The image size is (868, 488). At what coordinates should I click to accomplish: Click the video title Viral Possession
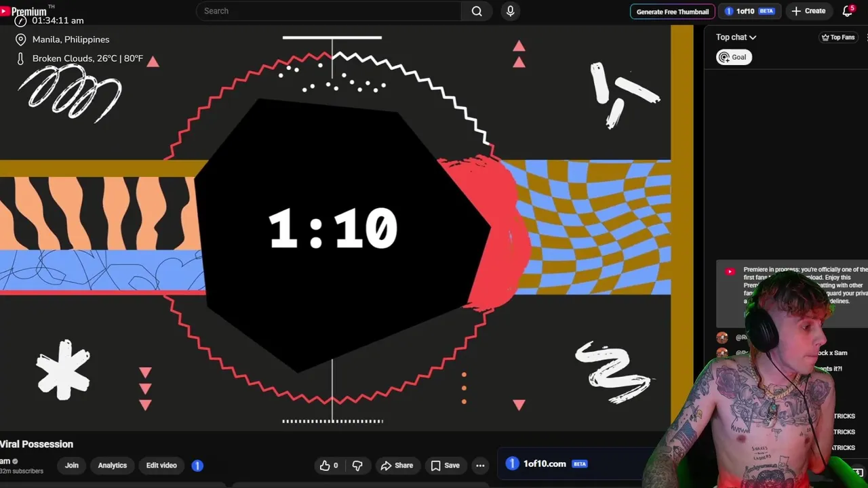37,444
